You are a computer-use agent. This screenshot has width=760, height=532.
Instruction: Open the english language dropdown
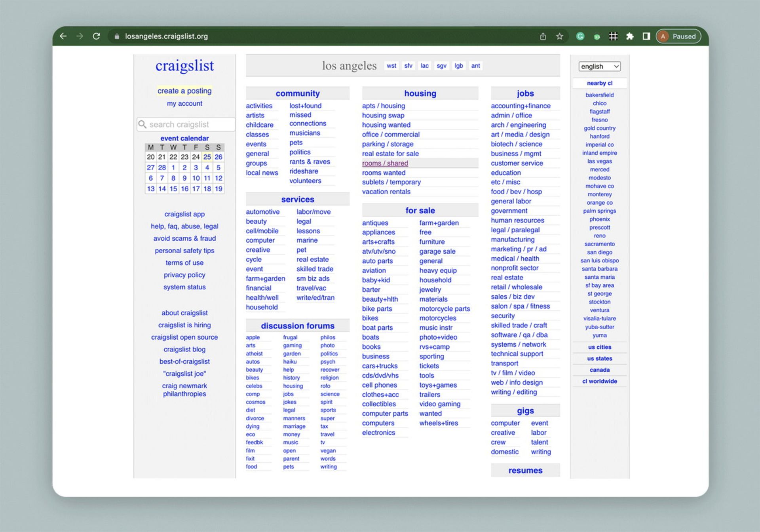(x=599, y=66)
